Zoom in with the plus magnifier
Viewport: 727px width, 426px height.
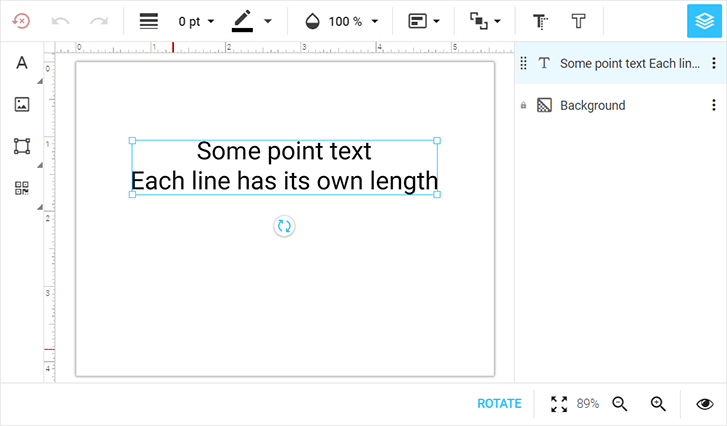coord(658,404)
